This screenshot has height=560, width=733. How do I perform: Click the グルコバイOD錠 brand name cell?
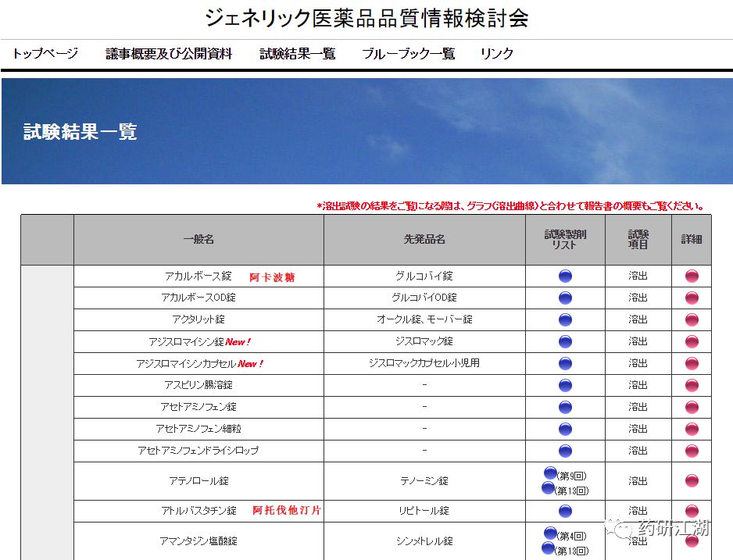pos(424,298)
